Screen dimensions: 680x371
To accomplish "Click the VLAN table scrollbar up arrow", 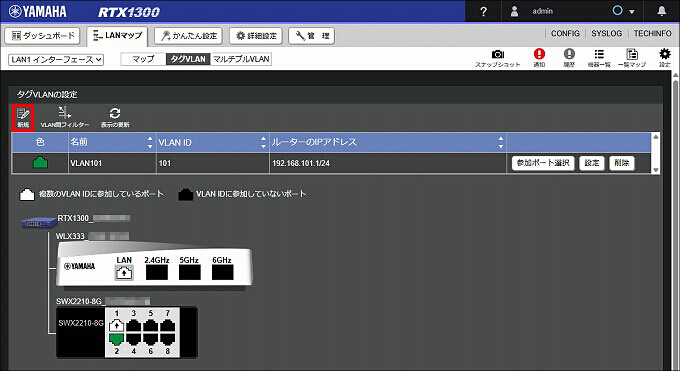I will tap(656, 137).
